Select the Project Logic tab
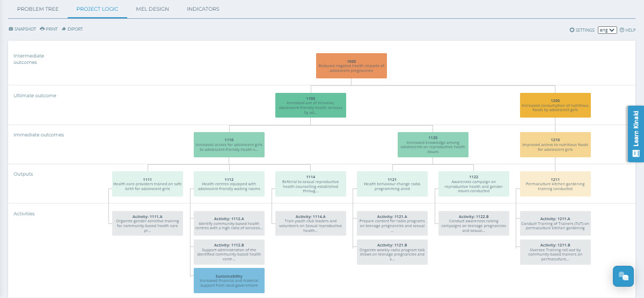The width and height of the screenshot is (644, 298). [97, 9]
